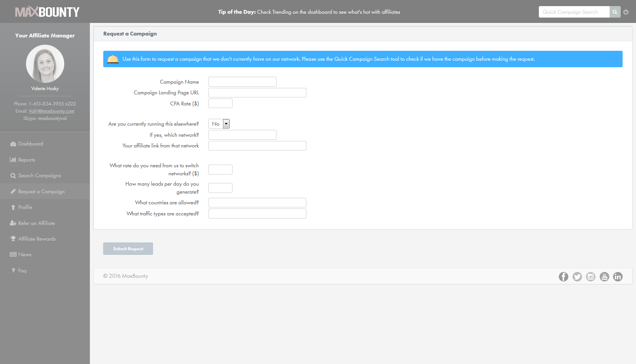Click the 'Request a Campaign' panel heading

click(x=130, y=34)
